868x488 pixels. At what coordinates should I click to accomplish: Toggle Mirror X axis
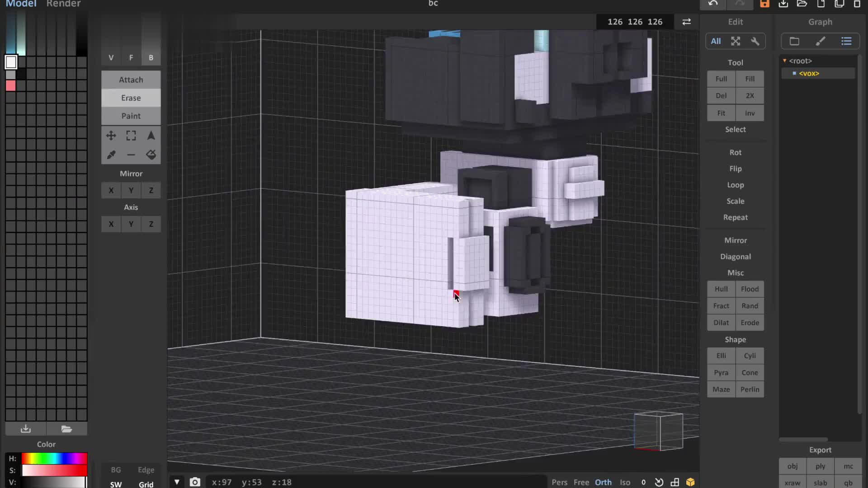111,190
